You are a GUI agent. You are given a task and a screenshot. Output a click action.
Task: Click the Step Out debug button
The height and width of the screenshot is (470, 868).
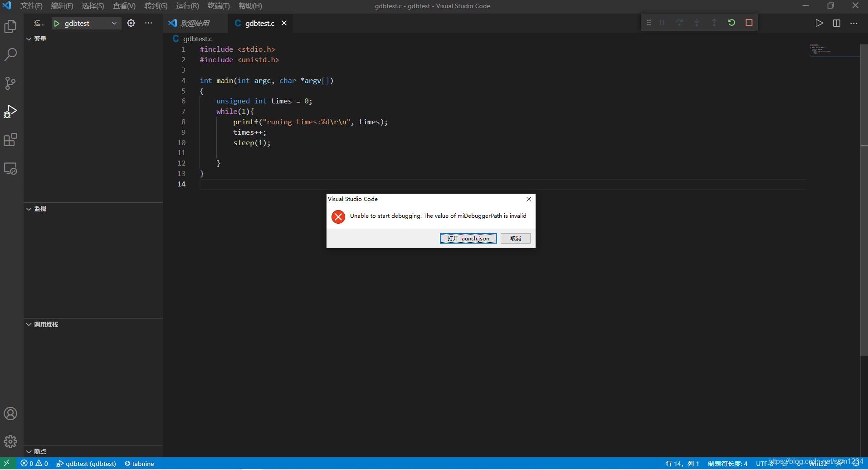[714, 23]
